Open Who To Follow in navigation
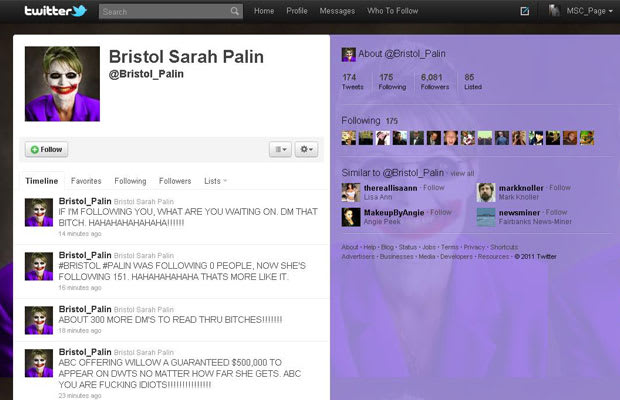 coord(393,11)
